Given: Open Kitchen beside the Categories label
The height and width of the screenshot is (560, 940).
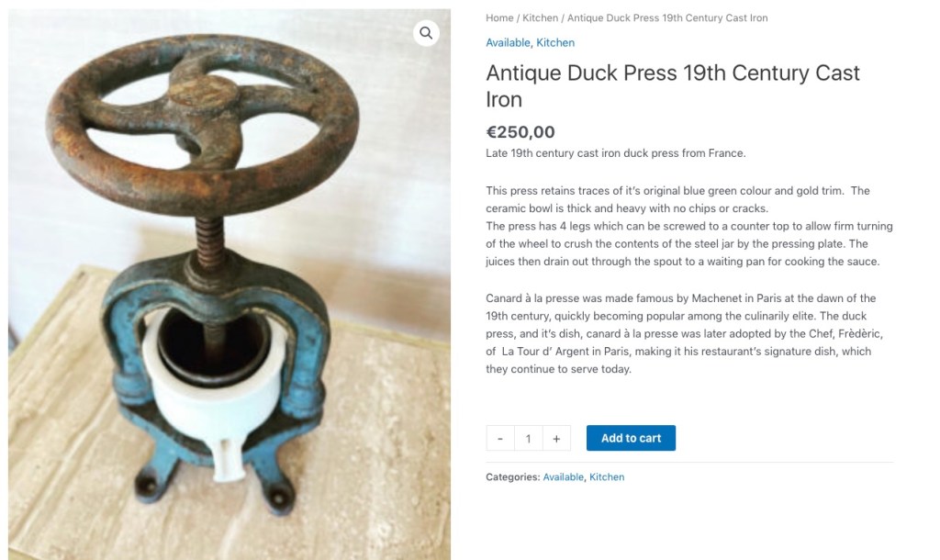Looking at the screenshot, I should point(607,477).
